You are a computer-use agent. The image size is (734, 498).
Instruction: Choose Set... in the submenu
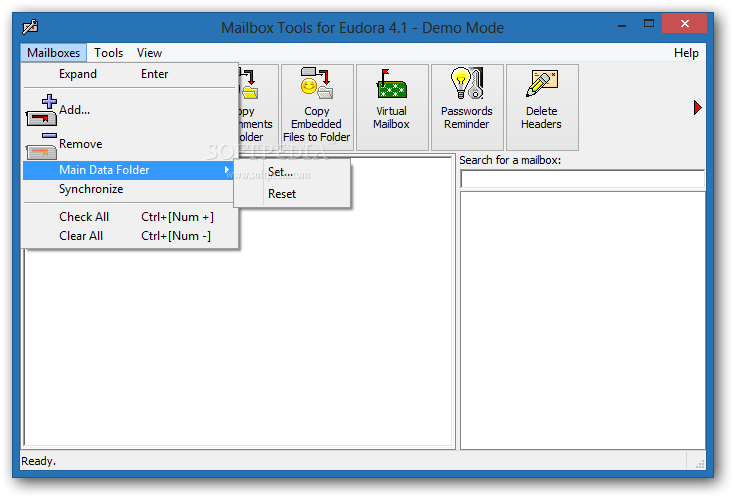click(x=292, y=172)
